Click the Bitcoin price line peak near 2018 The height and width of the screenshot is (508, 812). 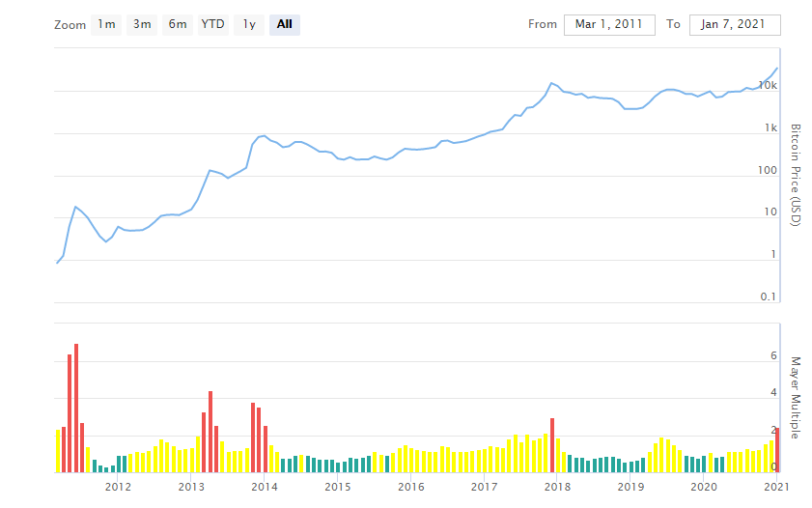(x=551, y=83)
